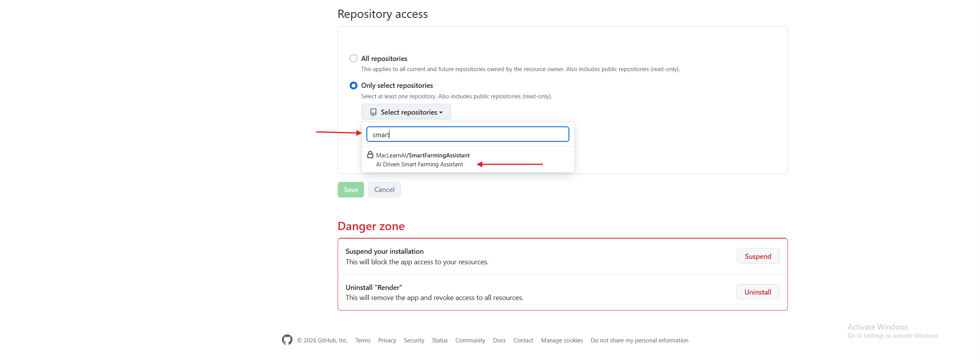
Task: Pick MacLearnAI/SmartFarmingAssistant from the results
Action: (423, 159)
